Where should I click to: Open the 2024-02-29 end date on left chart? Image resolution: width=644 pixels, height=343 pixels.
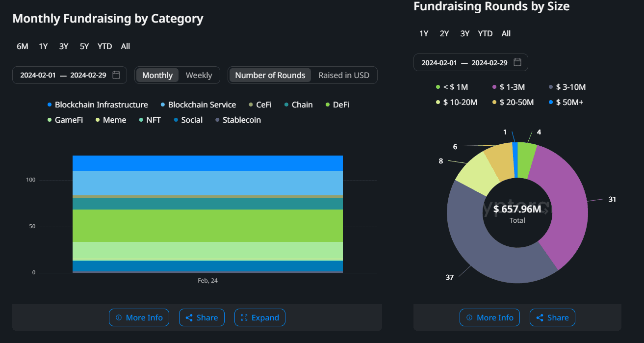[x=88, y=75]
